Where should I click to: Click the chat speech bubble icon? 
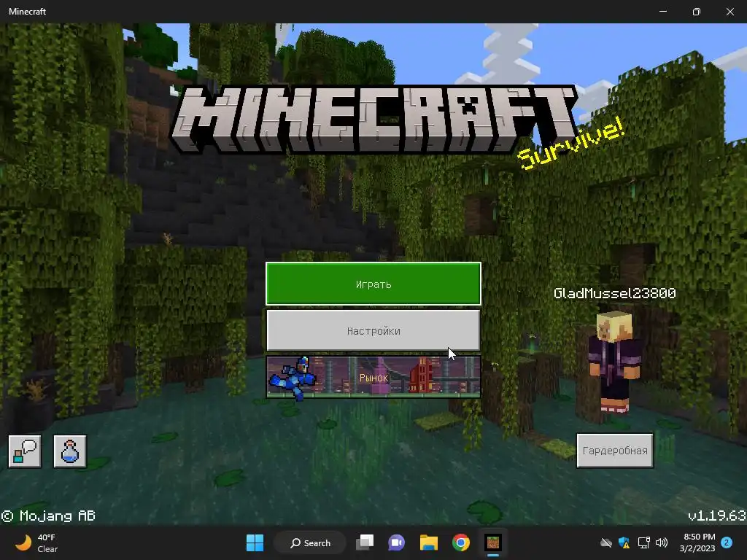coord(25,451)
